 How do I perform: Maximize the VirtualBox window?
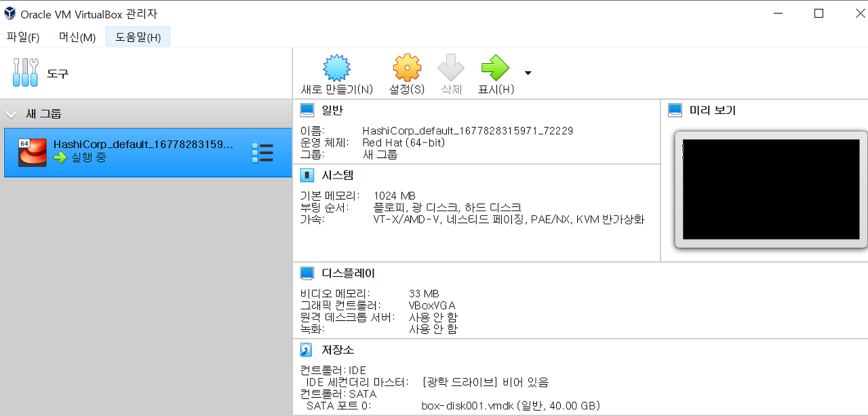click(818, 14)
